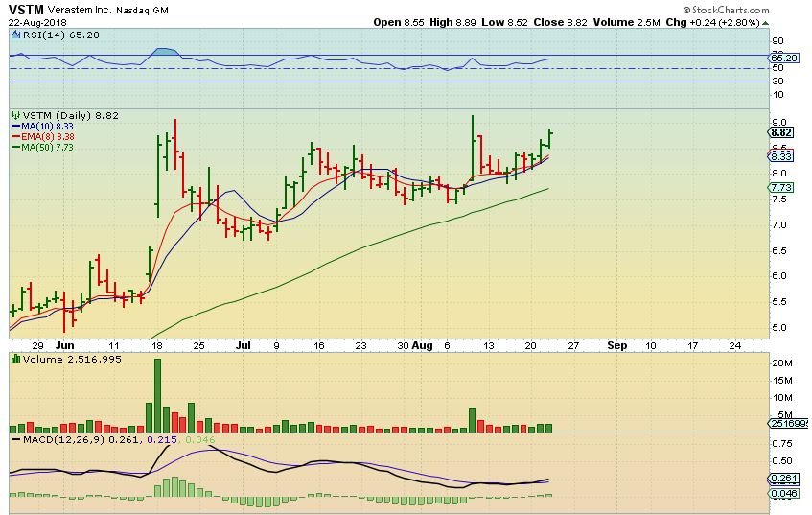Click the MA(10) 8.33 legend entry

(42, 126)
